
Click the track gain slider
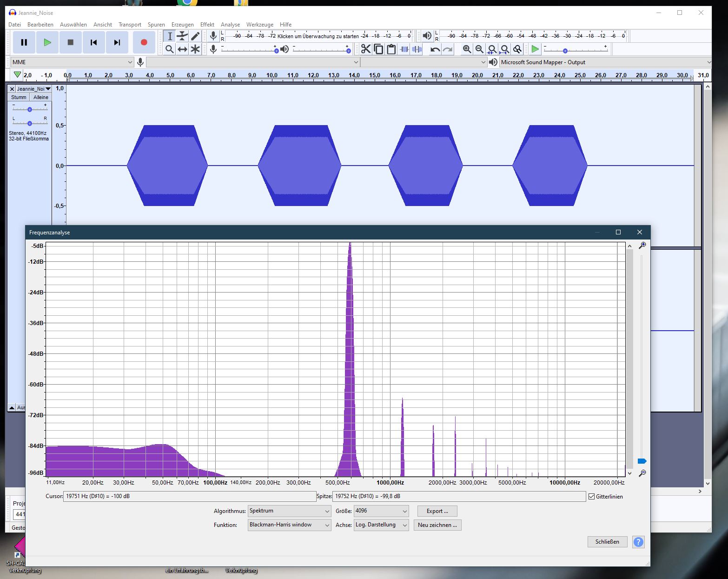pyautogui.click(x=30, y=109)
